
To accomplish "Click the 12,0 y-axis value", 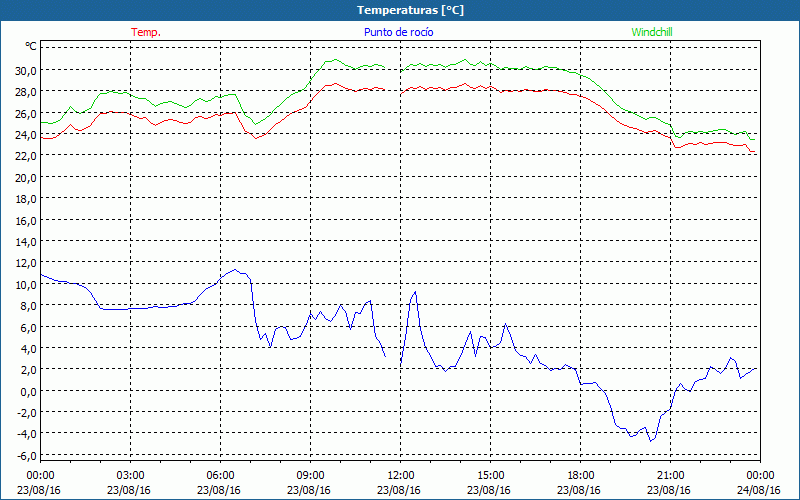I will (x=27, y=263).
